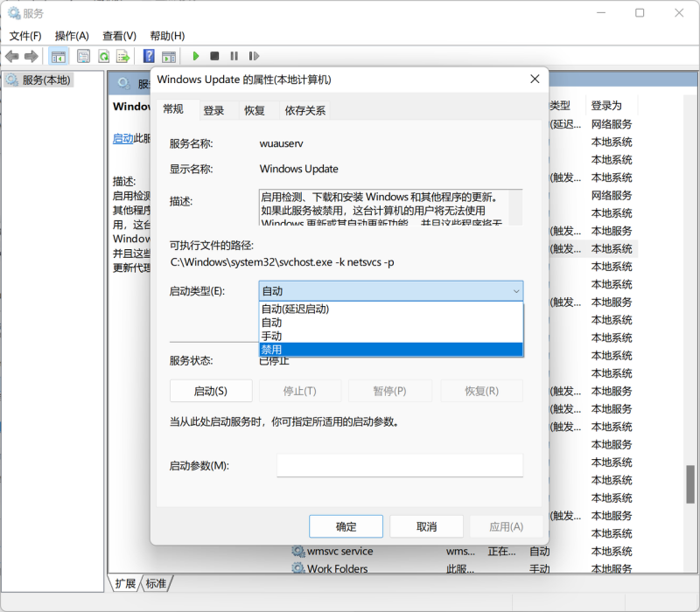The width and height of the screenshot is (700, 612).
Task: Click the 恢复(R) button
Action: click(482, 391)
